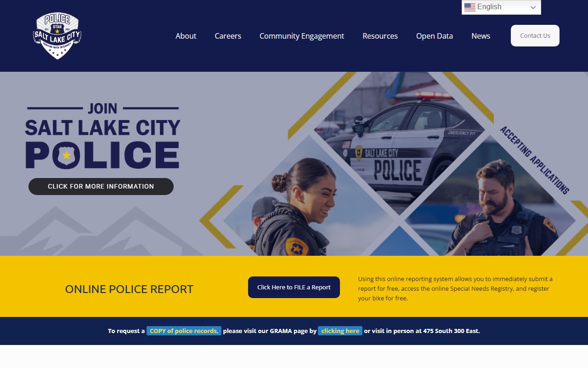Click Here to FILE a Report button
Screen dimensions: 588x368
click(294, 287)
